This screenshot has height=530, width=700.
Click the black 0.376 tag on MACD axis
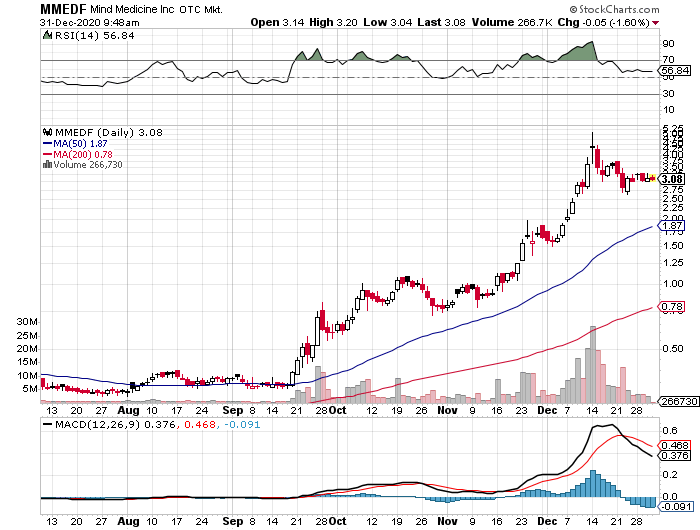coord(675,455)
